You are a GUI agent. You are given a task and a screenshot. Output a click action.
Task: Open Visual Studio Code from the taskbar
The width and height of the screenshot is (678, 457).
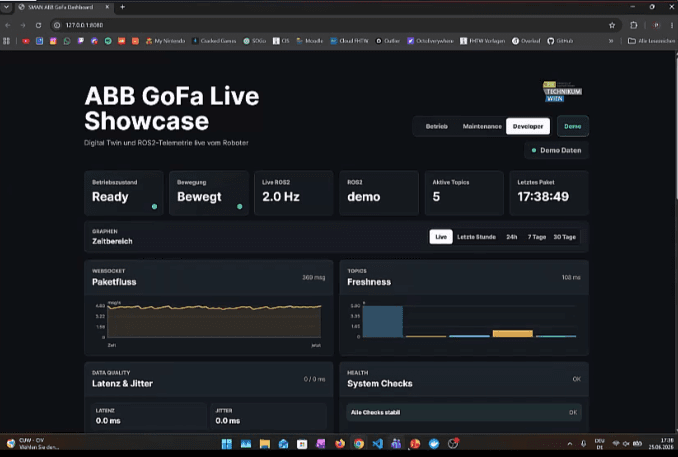point(377,444)
